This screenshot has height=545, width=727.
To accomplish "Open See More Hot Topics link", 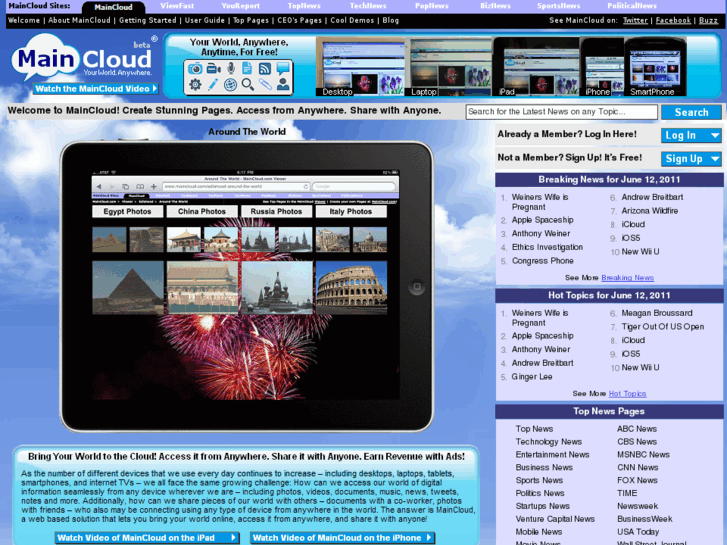I will point(627,394).
